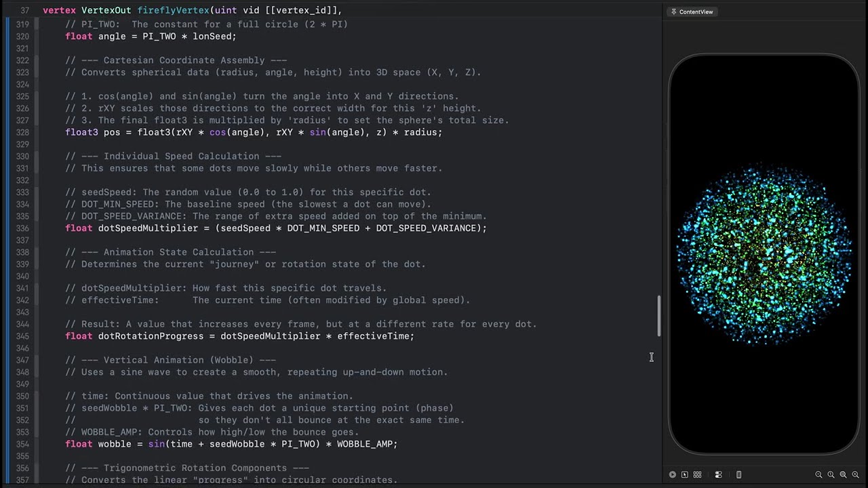
Task: Zoom preview canvas to fit
Action: (843, 474)
